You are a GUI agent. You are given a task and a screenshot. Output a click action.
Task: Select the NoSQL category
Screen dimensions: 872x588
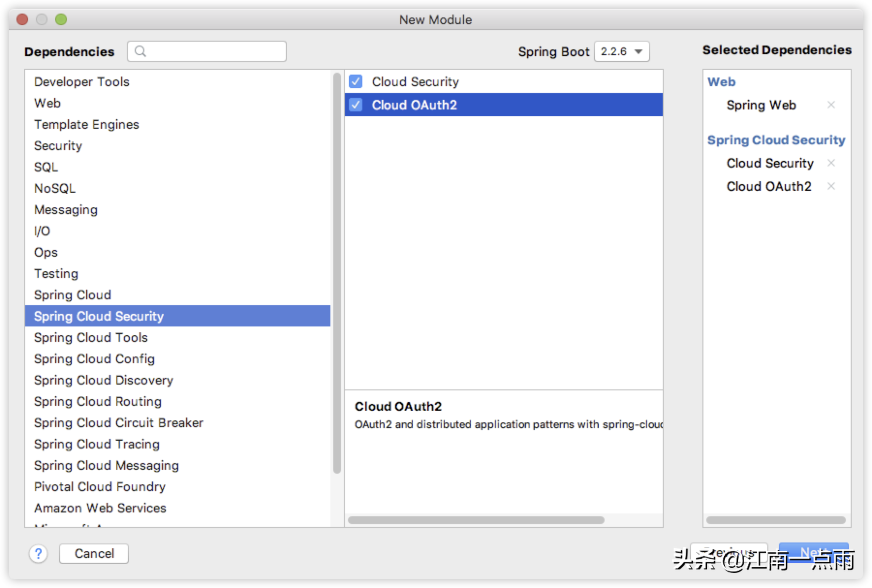tap(178, 188)
